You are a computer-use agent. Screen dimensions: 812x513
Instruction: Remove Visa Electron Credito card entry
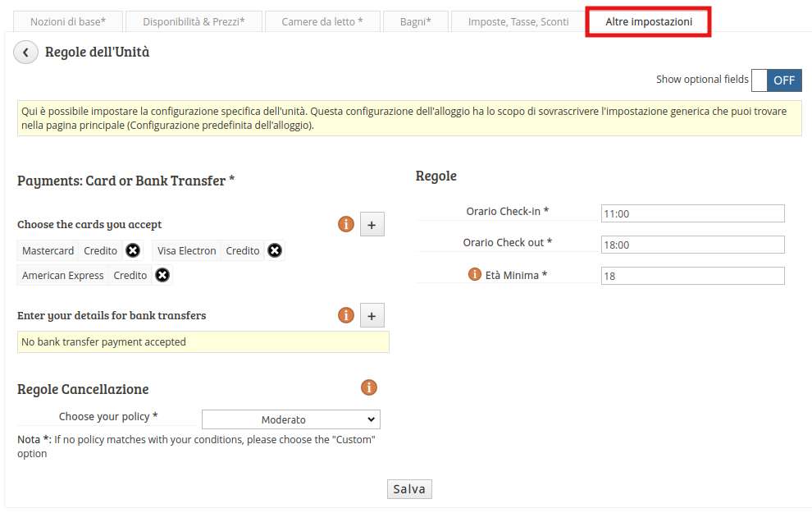tap(275, 251)
